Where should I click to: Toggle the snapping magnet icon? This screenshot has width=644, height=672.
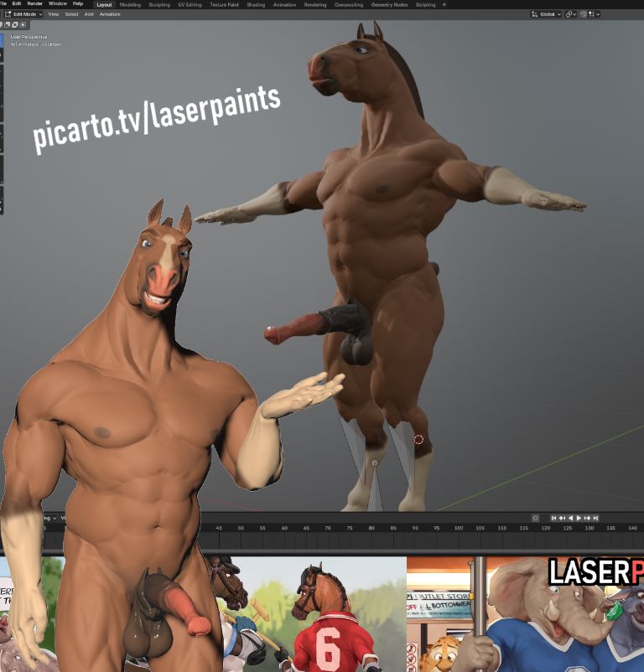click(x=584, y=14)
